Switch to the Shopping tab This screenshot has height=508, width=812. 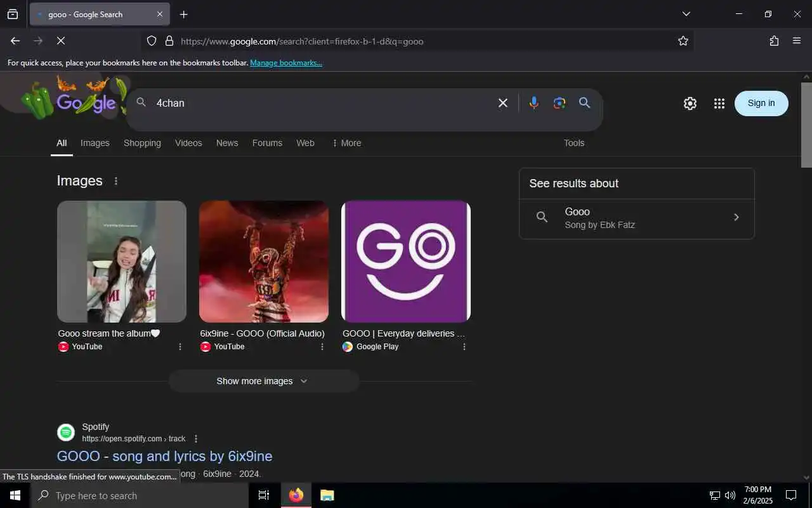[142, 144]
